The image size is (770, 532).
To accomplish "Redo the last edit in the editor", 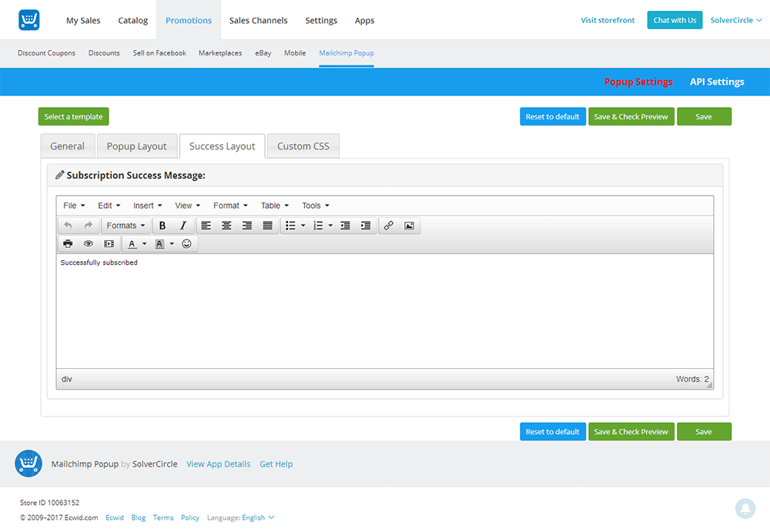I will coord(89,226).
